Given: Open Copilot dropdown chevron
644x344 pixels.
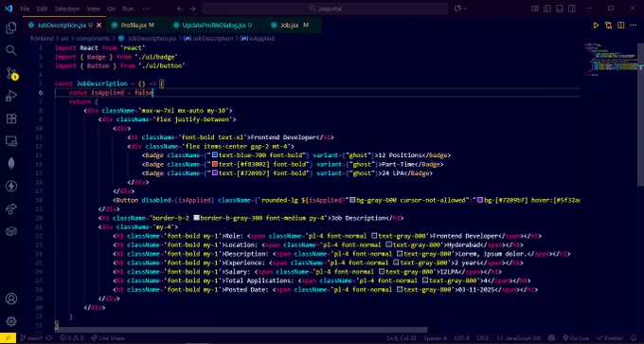Looking at the screenshot, I should (x=465, y=9).
